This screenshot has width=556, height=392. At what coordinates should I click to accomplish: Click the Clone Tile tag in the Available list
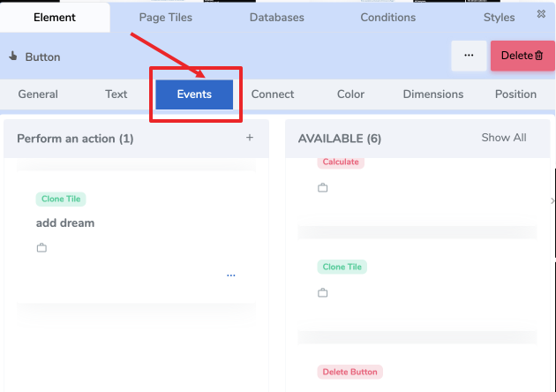coord(342,267)
